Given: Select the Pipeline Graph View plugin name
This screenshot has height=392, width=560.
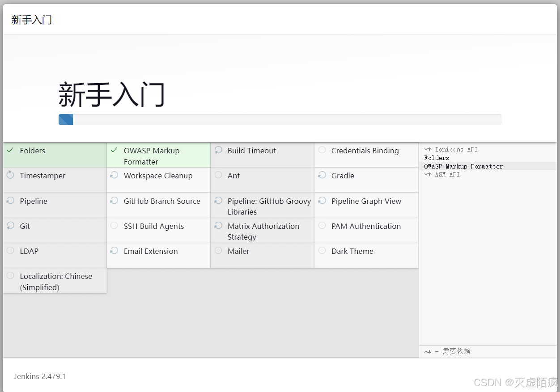Looking at the screenshot, I should click(x=366, y=201).
